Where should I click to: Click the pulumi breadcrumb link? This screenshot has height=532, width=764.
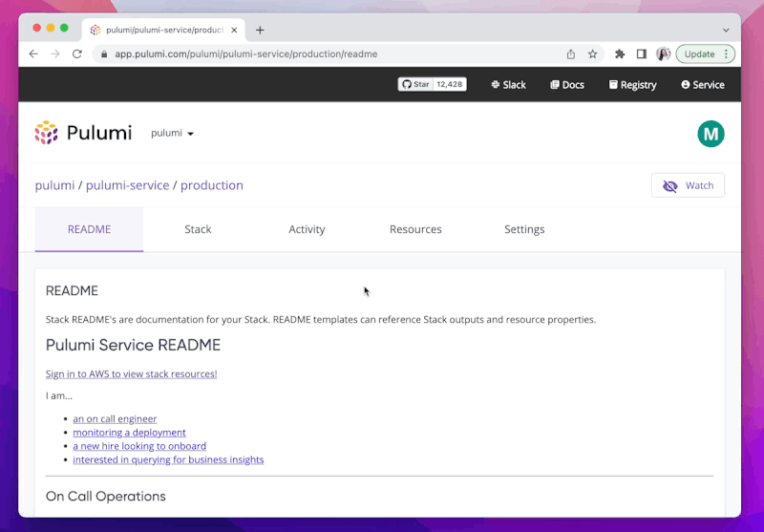(x=54, y=185)
